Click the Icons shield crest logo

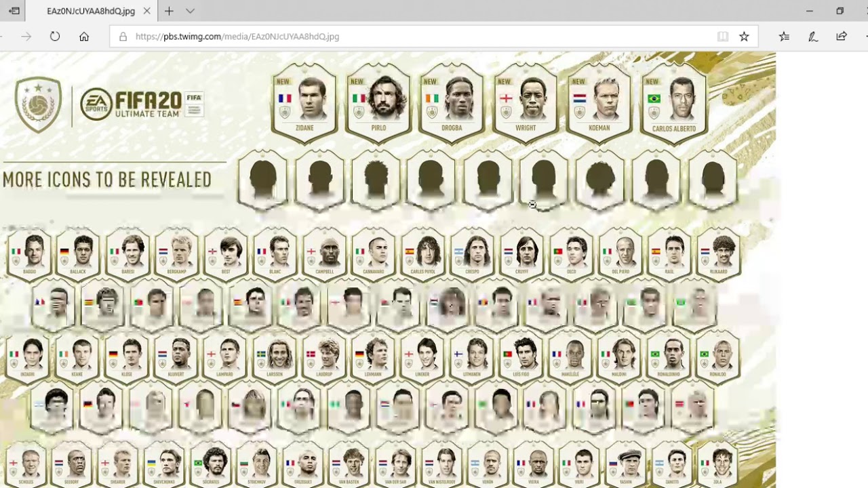click(x=38, y=104)
